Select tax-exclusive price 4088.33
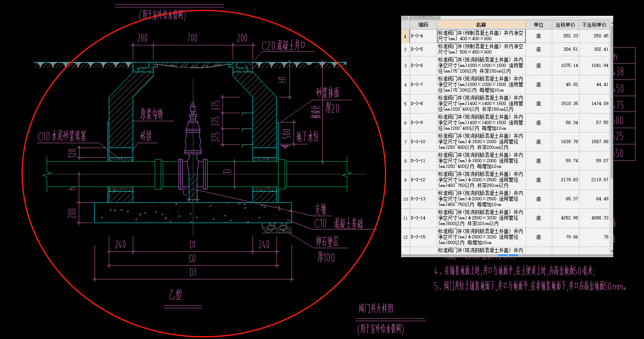This screenshot has height=339, width=644. (594, 218)
